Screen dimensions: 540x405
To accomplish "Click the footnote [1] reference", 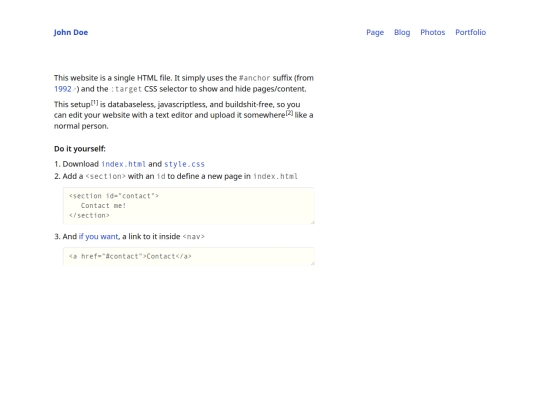I will click(x=94, y=102).
